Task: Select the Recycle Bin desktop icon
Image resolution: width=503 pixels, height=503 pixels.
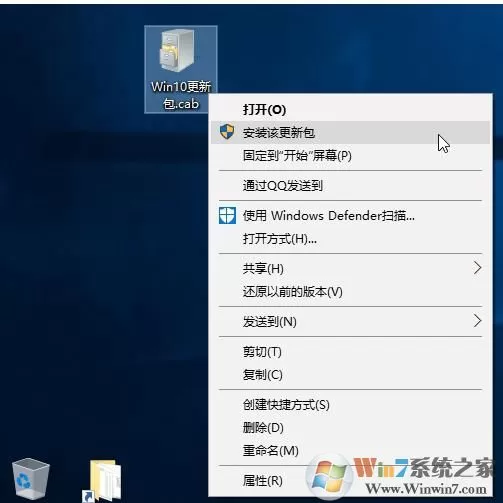Action: pos(30,479)
